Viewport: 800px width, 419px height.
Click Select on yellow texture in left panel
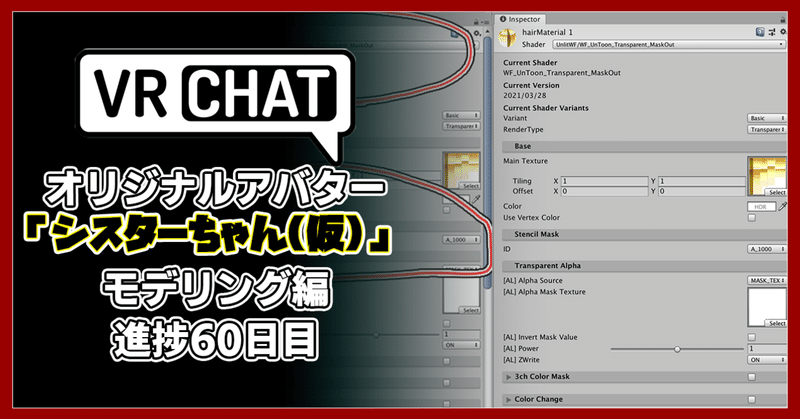(x=470, y=186)
